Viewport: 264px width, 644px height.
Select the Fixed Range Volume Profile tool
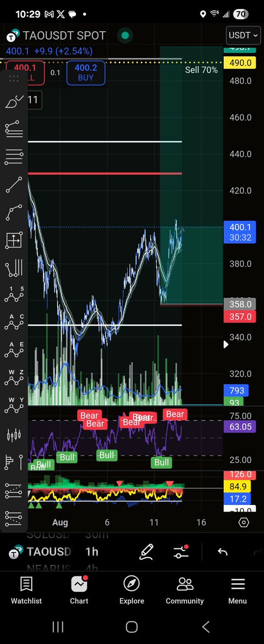[x=14, y=462]
